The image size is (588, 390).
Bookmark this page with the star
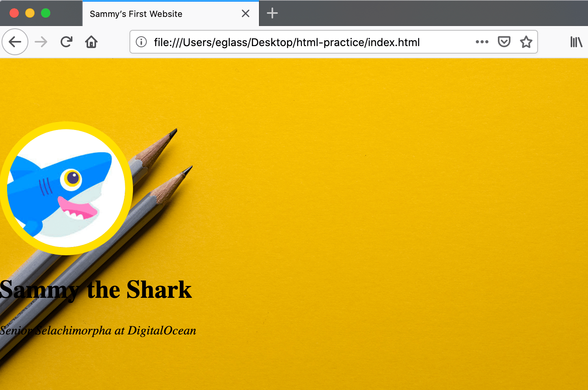526,42
